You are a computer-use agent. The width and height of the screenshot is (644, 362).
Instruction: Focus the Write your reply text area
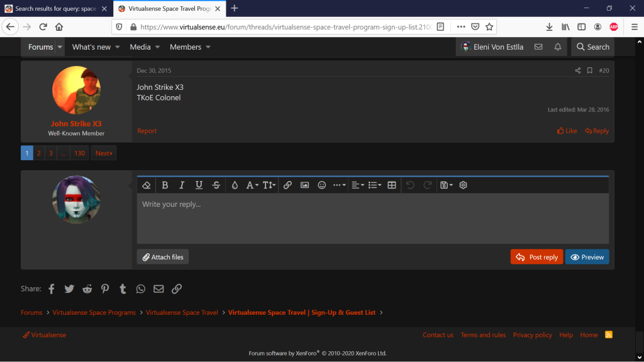[372, 218]
